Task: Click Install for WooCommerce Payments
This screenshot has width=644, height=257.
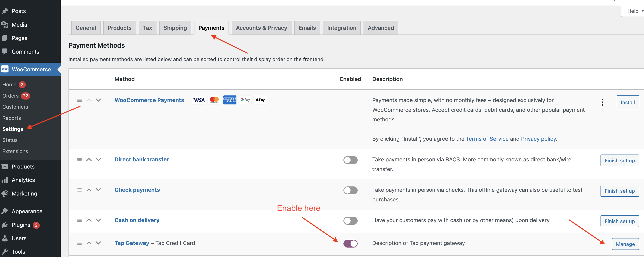Action: [x=628, y=102]
